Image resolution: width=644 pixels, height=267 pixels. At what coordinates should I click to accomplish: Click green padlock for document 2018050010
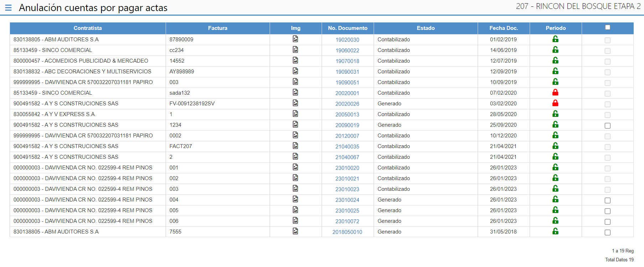(x=555, y=231)
